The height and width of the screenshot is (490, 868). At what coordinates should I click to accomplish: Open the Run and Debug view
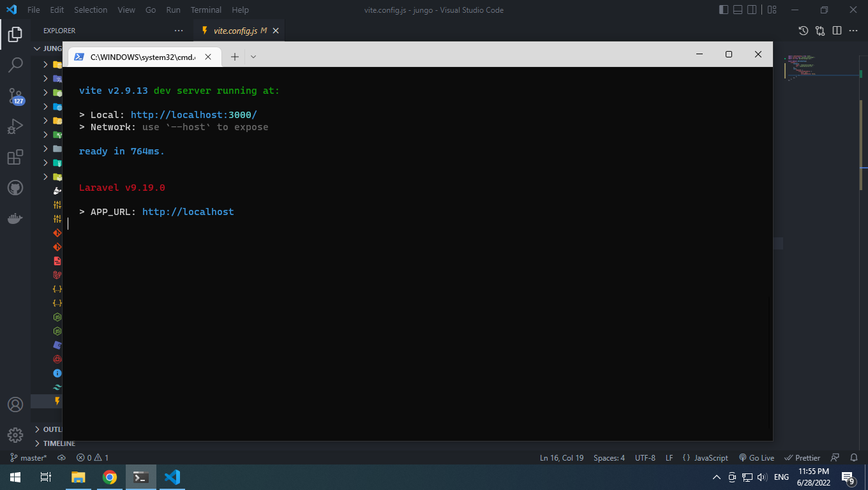pos(15,126)
